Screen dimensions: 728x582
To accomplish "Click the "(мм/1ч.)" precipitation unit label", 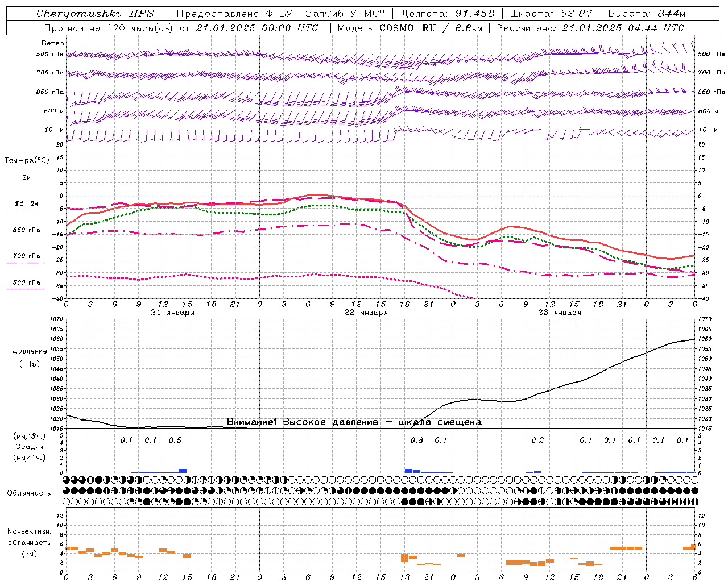I will click(29, 458).
